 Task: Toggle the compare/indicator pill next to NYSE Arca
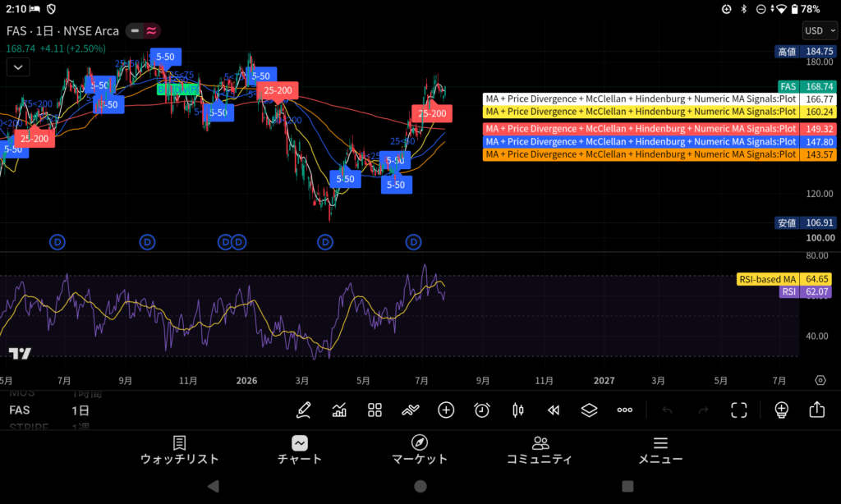tap(143, 31)
